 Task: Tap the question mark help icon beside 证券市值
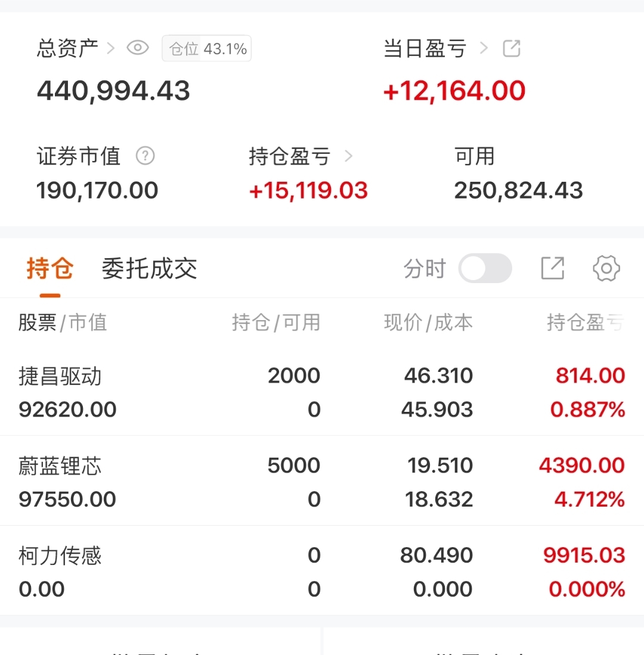(145, 156)
